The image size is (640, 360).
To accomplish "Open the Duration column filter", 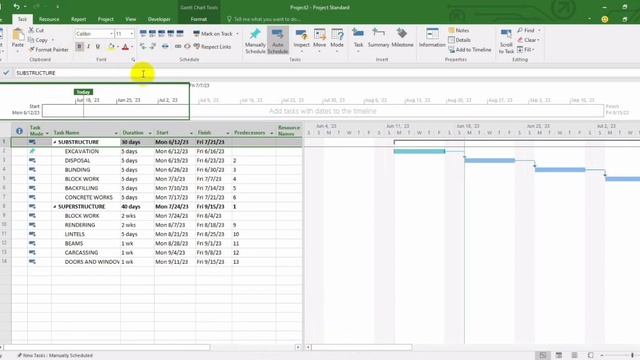I will click(x=150, y=133).
